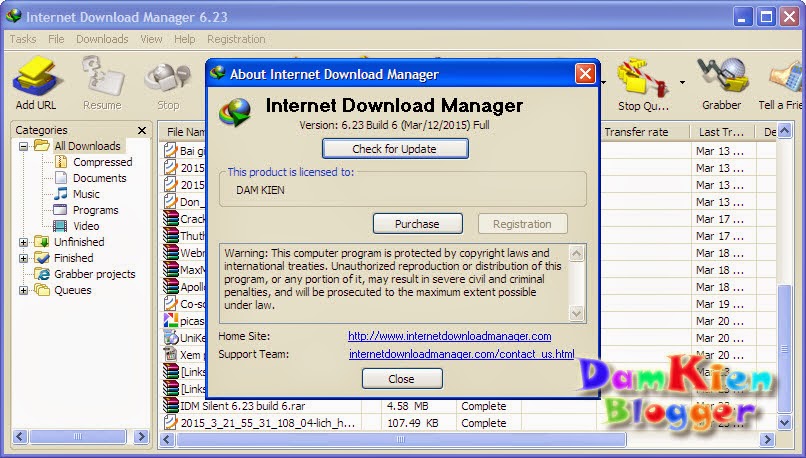Click the Stop toolbar icon
Image resolution: width=806 pixels, height=458 pixels.
tap(168, 77)
